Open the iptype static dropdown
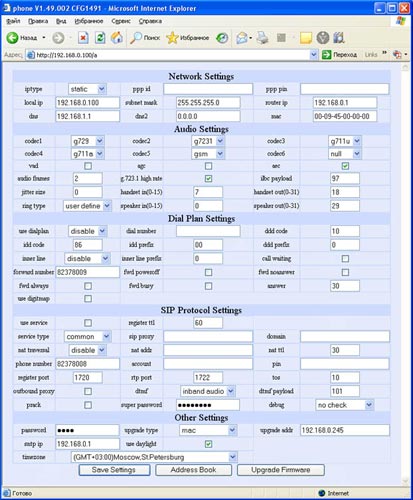Screen dimensions: 413x500 [x=87, y=89]
